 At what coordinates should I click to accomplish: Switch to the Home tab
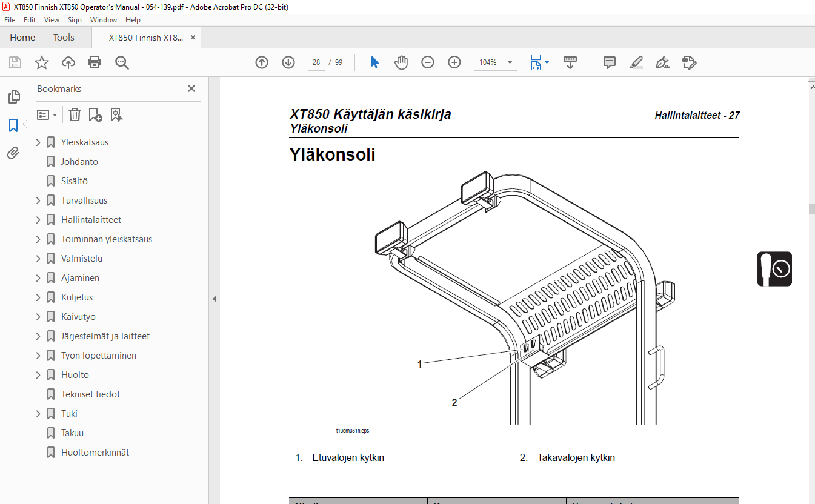point(22,38)
